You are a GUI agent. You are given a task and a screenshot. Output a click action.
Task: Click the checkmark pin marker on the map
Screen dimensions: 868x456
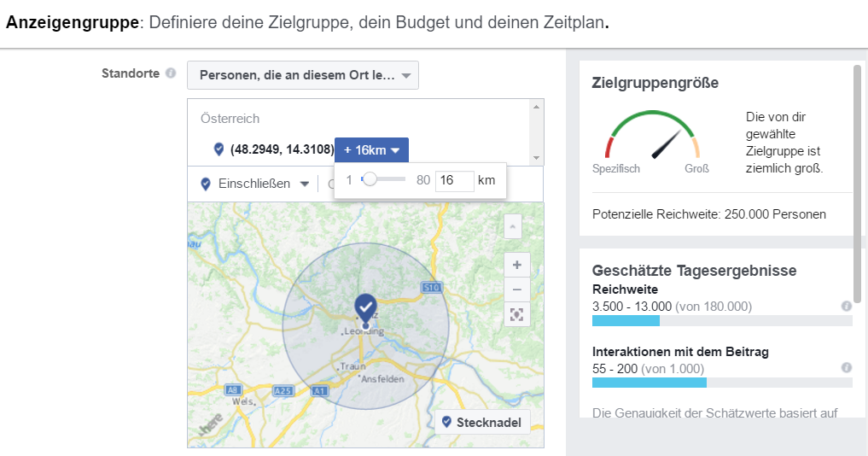click(365, 307)
